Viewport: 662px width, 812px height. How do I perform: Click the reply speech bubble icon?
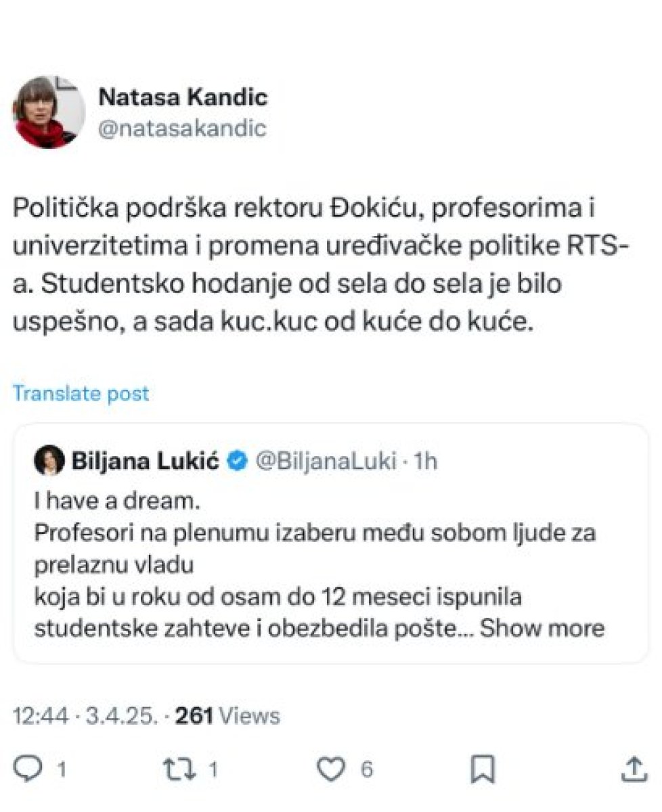click(29, 770)
